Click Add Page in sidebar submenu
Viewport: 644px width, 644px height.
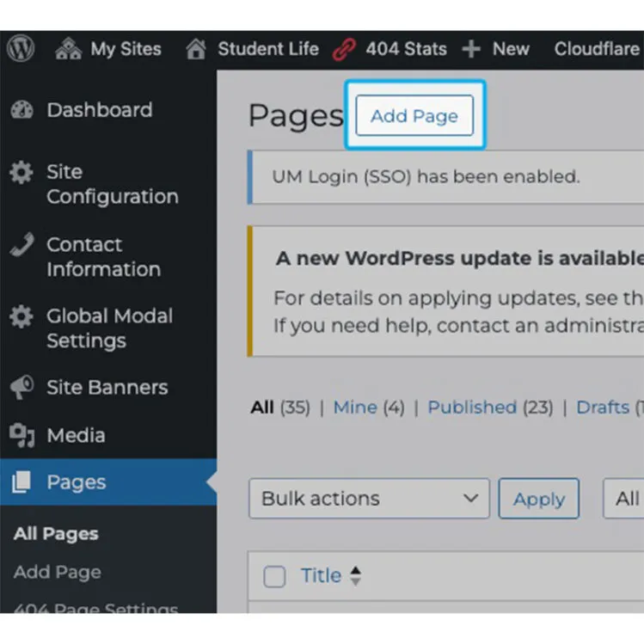coord(57,572)
